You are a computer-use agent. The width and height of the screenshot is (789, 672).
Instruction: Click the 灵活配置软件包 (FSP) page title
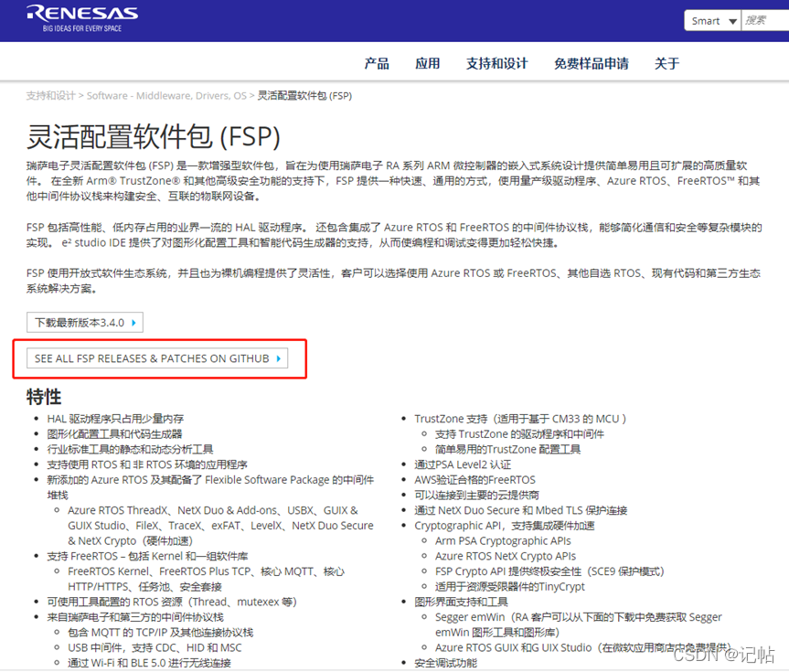click(x=154, y=137)
